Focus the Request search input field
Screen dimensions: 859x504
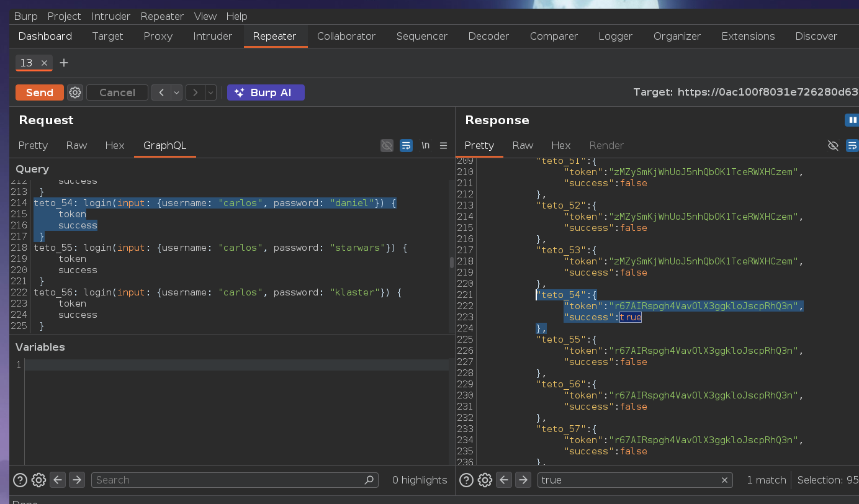235,480
